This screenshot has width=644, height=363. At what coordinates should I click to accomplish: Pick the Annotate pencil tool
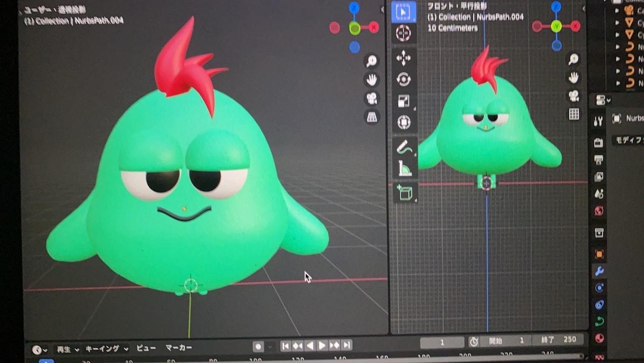[x=405, y=147]
